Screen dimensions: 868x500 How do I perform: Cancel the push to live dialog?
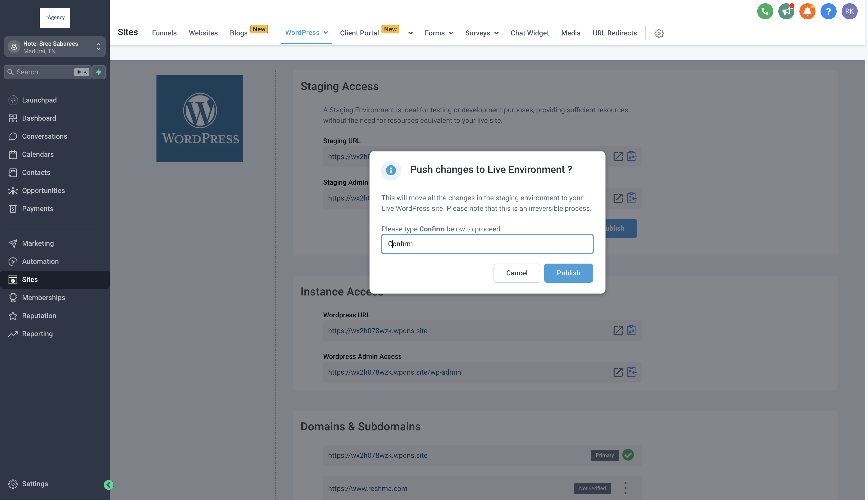point(516,273)
